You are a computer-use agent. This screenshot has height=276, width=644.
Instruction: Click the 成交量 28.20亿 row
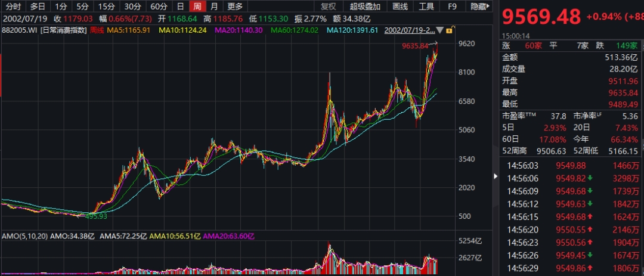point(571,69)
